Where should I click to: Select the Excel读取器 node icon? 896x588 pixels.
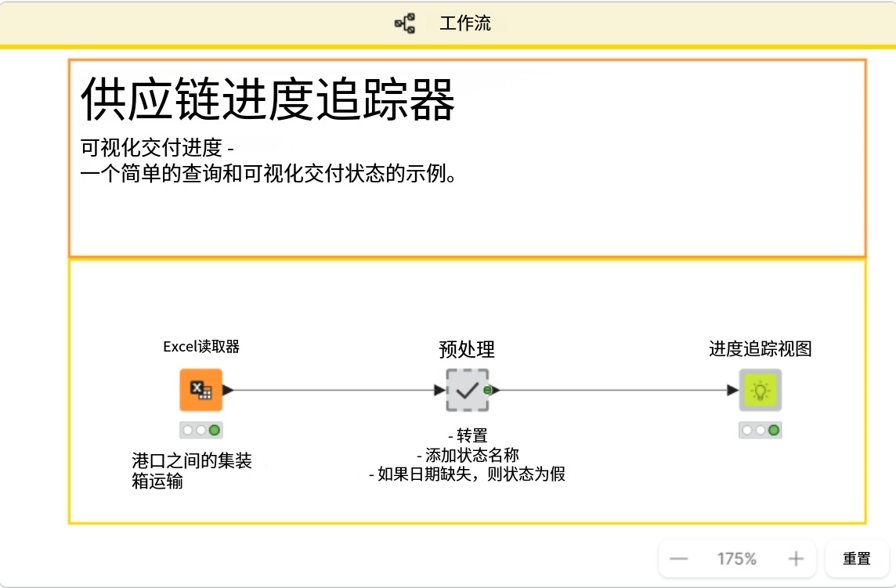(201, 390)
